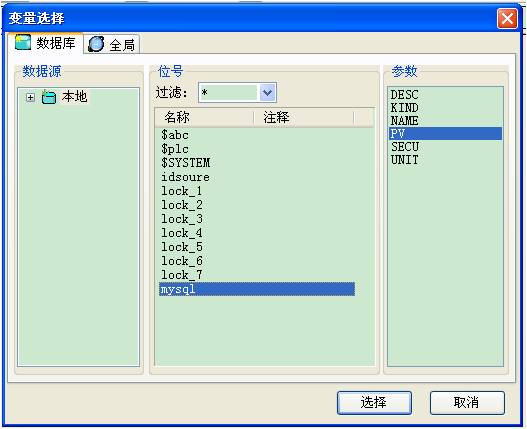
Task: Select lock_3 in the tag list
Action: pos(182,219)
